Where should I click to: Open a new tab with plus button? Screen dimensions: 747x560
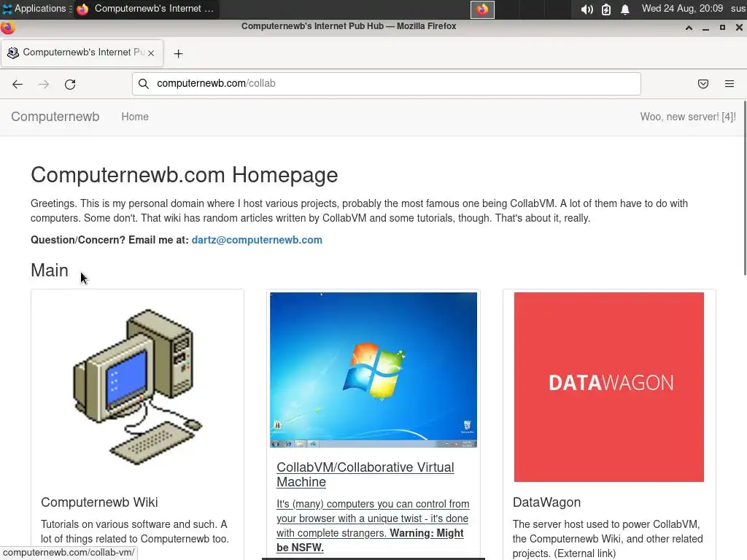pyautogui.click(x=178, y=54)
